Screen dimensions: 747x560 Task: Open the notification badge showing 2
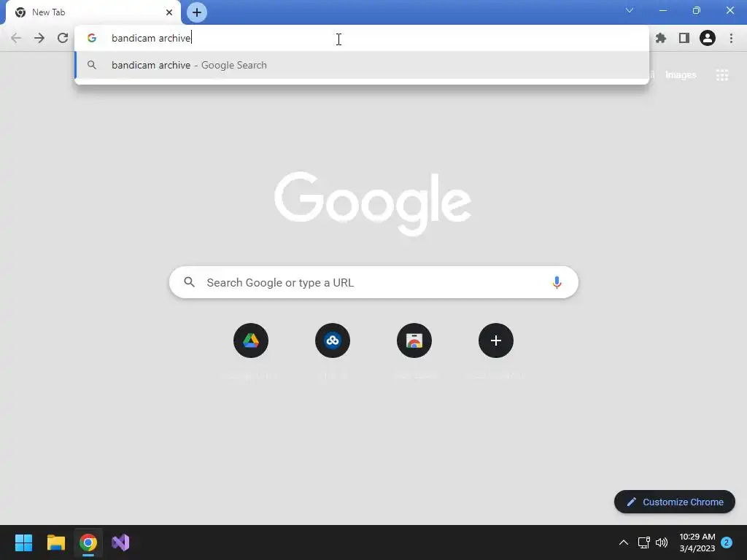pos(727,542)
